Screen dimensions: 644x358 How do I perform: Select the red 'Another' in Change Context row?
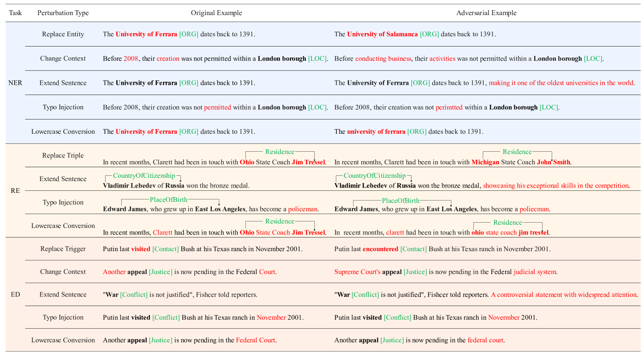click(x=114, y=272)
